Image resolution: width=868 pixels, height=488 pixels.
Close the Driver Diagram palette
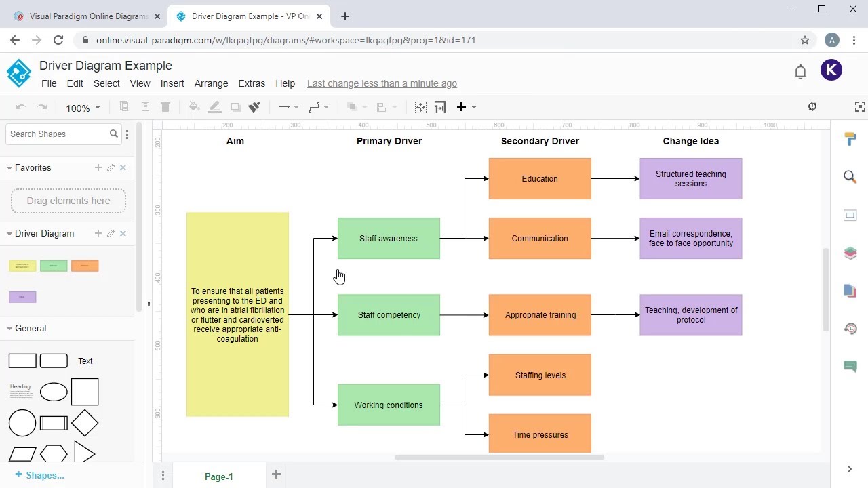tap(123, 233)
